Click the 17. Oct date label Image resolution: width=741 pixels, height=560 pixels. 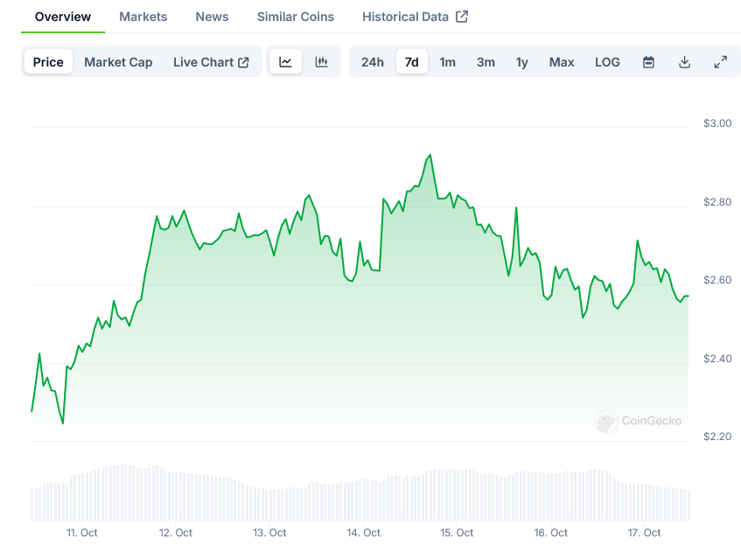click(x=644, y=533)
